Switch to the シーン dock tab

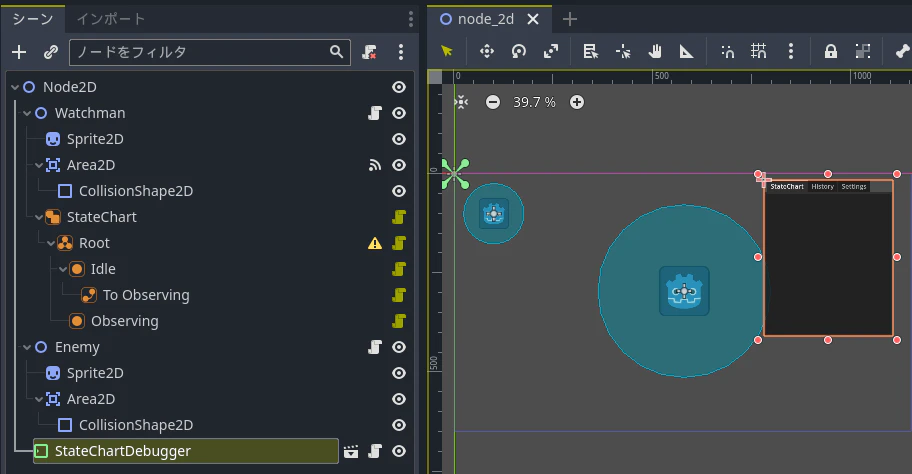tap(33, 19)
